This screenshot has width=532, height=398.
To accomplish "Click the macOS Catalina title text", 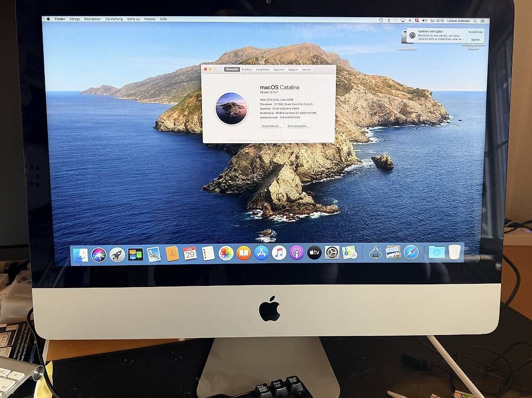I will [x=280, y=87].
